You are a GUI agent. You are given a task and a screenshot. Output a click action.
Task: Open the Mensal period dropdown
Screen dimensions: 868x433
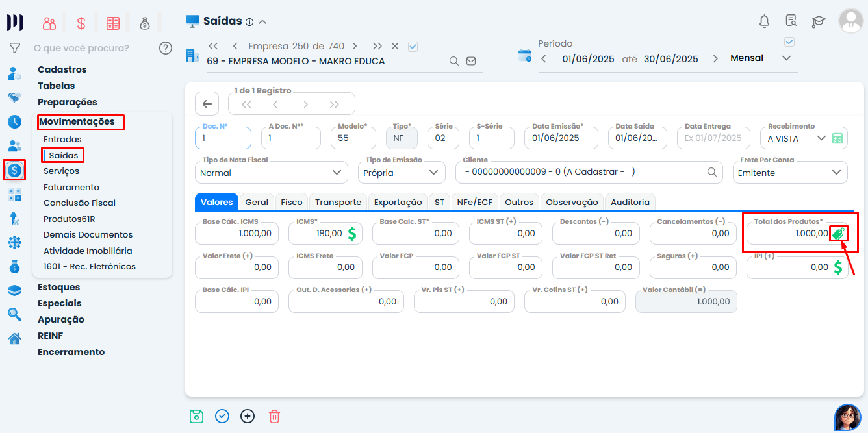click(x=786, y=58)
